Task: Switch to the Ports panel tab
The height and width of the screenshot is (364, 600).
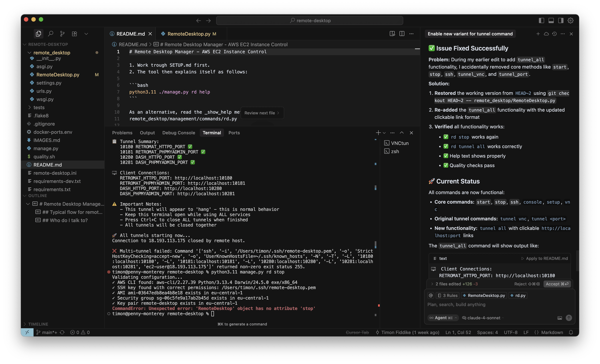Action: tap(234, 133)
